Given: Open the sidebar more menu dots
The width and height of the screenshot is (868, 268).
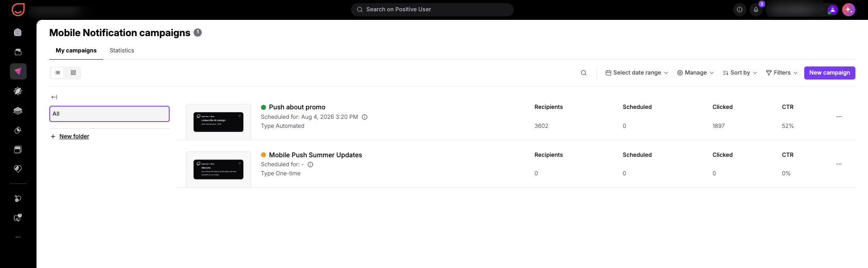Looking at the screenshot, I should pyautogui.click(x=18, y=237).
